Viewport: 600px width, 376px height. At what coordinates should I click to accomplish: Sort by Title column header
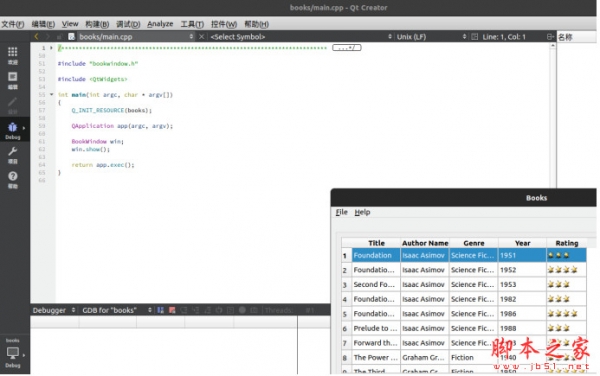pyautogui.click(x=376, y=243)
